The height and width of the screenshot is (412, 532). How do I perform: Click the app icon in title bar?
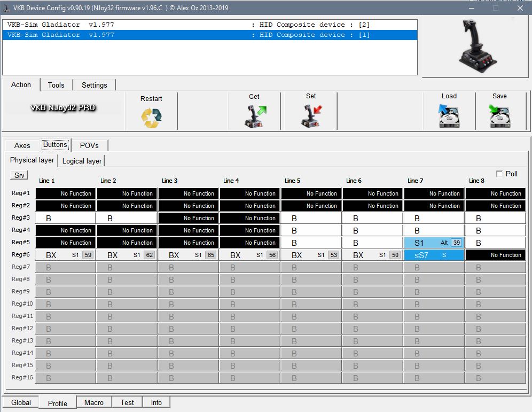6,8
